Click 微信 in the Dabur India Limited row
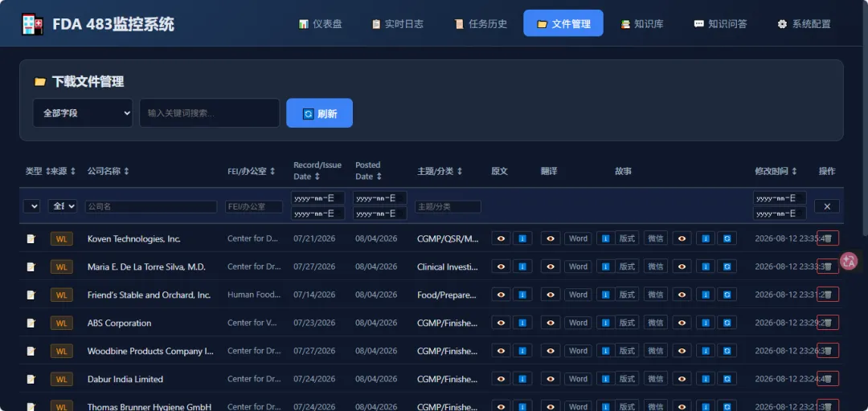Image resolution: width=868 pixels, height=411 pixels. (656, 379)
